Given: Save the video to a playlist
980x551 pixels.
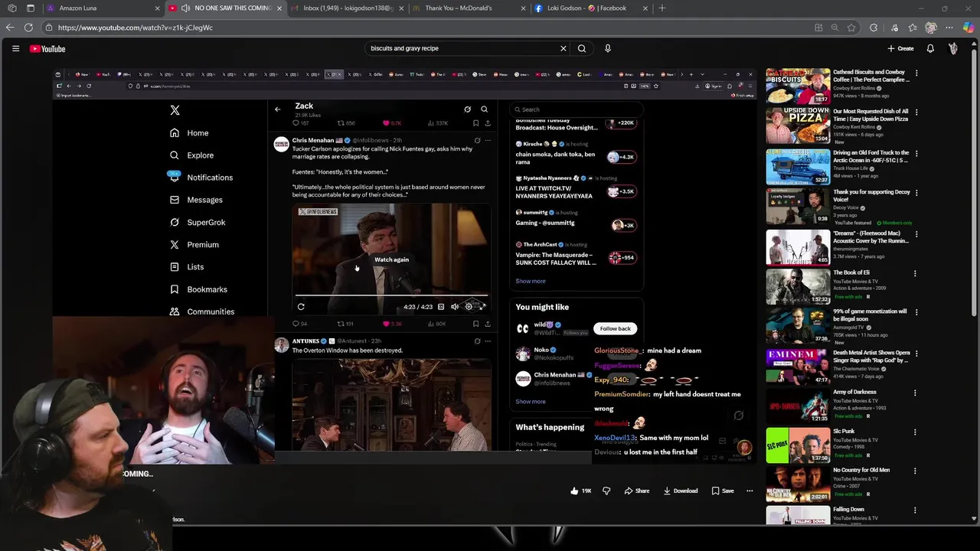Looking at the screenshot, I should pos(723,491).
